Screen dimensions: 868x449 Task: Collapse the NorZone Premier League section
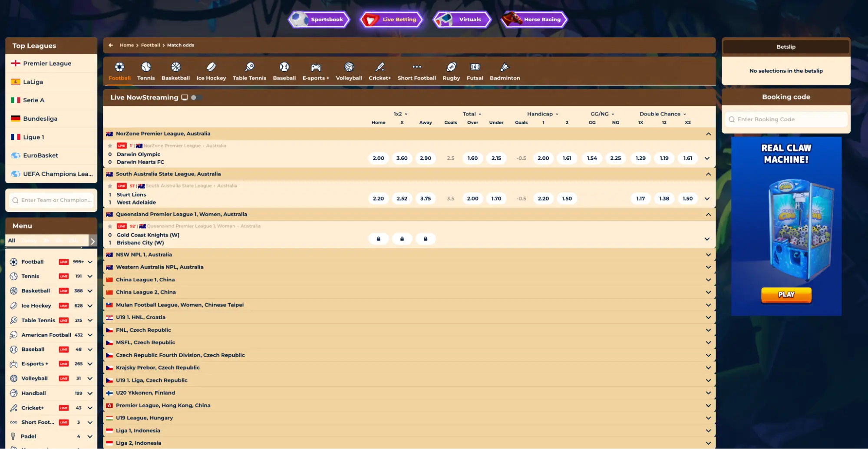point(708,134)
